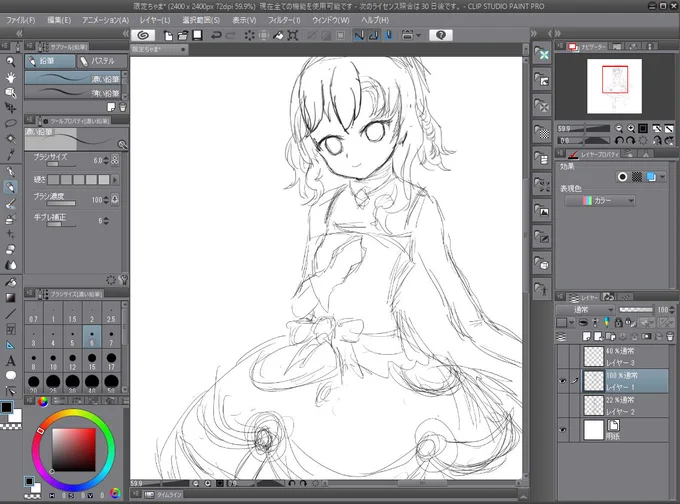Open the 編集(E) menu
The width and height of the screenshot is (680, 504).
pos(59,20)
